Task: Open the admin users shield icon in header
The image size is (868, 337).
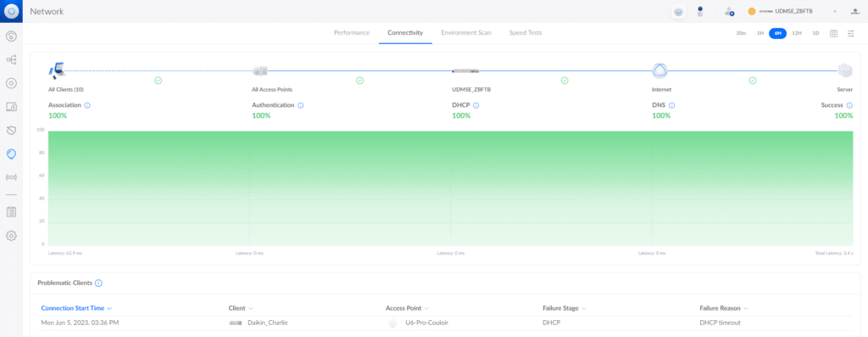Action: tap(730, 11)
